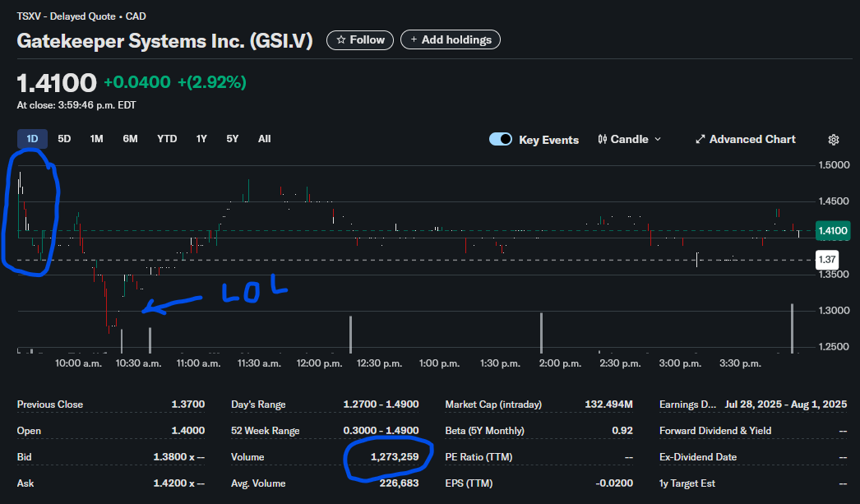This screenshot has height=504, width=860.
Task: Toggle the Key Events switch
Action: click(501, 140)
